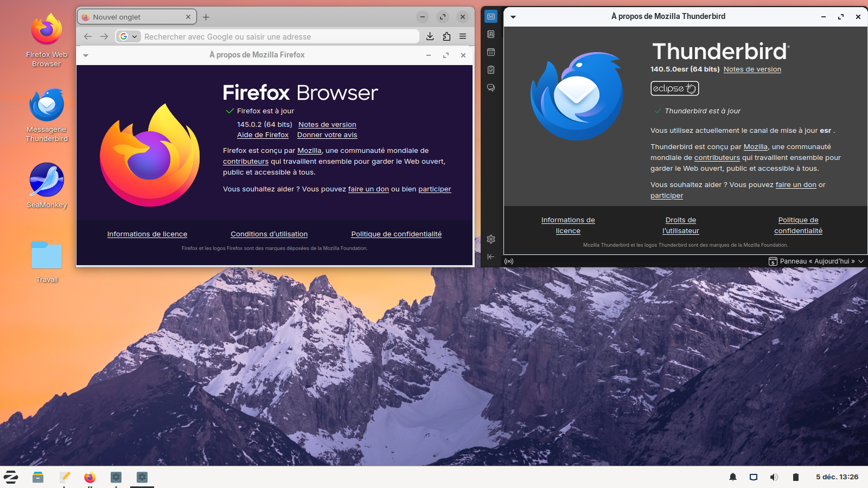Launch Files manager from taskbar
The height and width of the screenshot is (488, 868).
tap(38, 477)
